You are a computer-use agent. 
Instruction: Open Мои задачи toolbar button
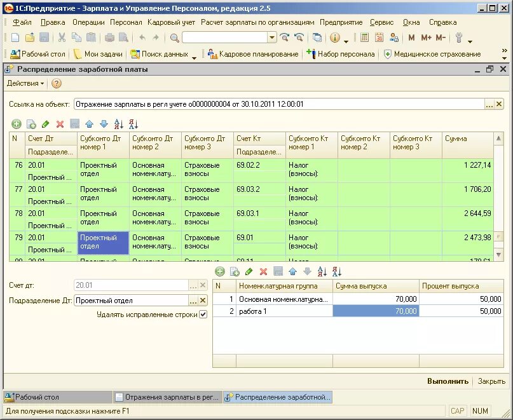coord(98,54)
